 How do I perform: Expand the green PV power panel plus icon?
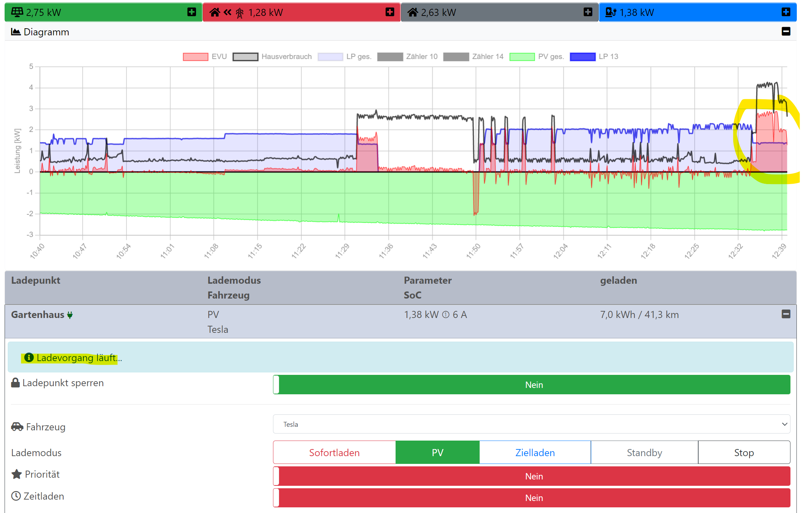pyautogui.click(x=191, y=12)
